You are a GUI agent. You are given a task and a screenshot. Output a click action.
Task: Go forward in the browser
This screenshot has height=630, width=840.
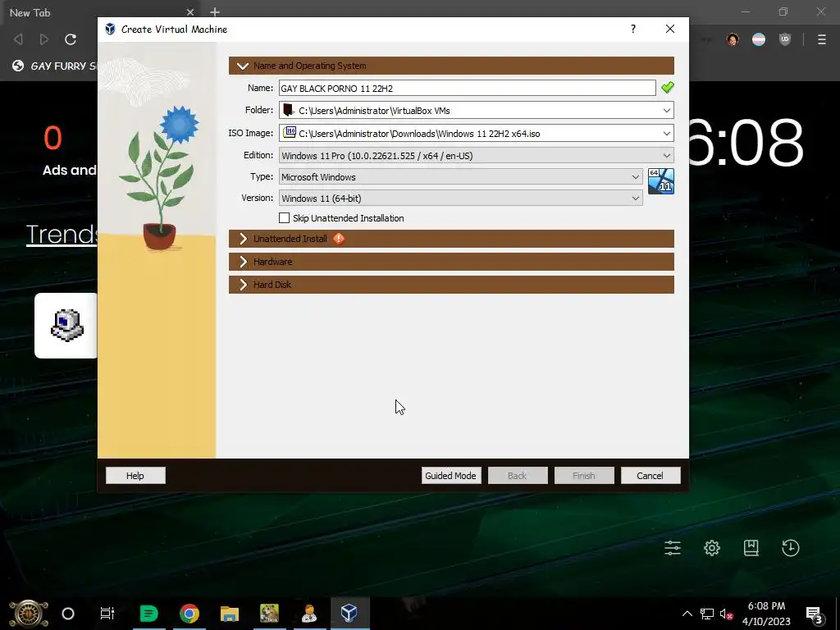(x=44, y=39)
